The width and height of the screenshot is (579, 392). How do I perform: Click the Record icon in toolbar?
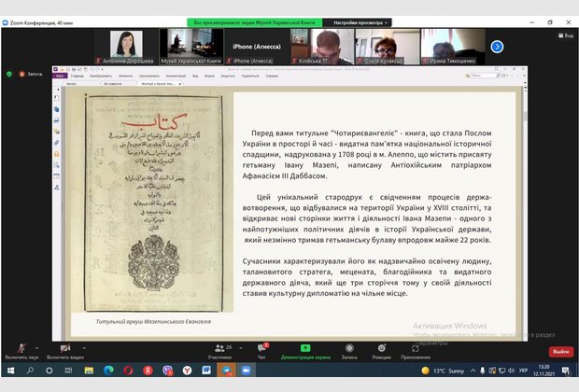(349, 347)
